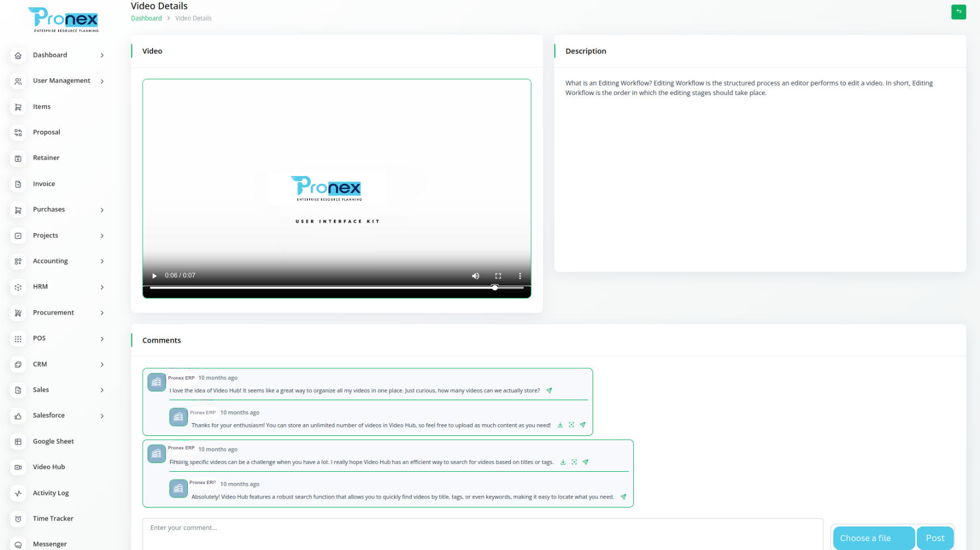Click the CRM sidebar icon
Screen dimensions: 980x550
coord(18,364)
